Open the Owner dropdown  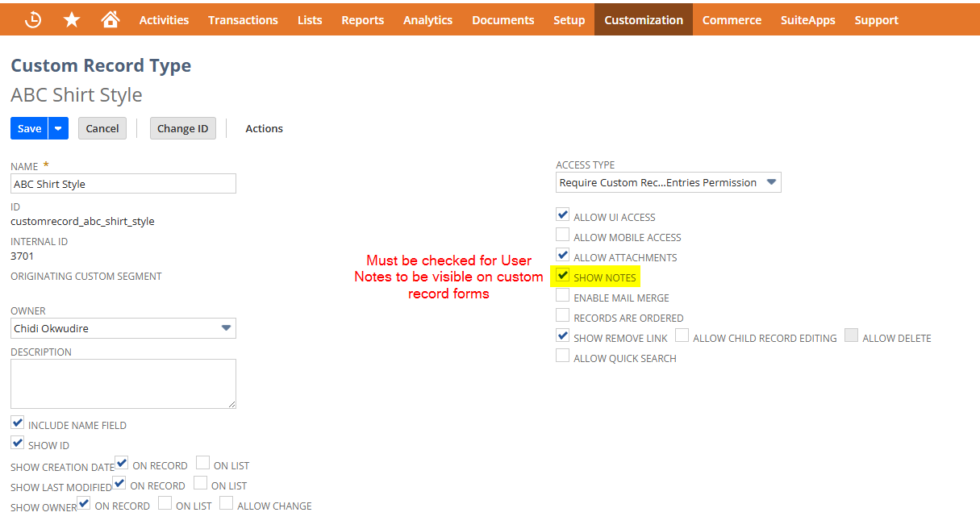coord(227,327)
